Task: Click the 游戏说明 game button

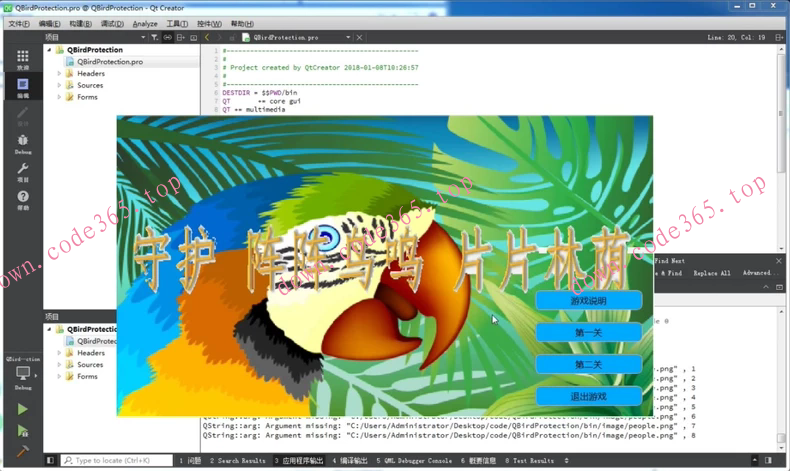Action: coord(588,300)
